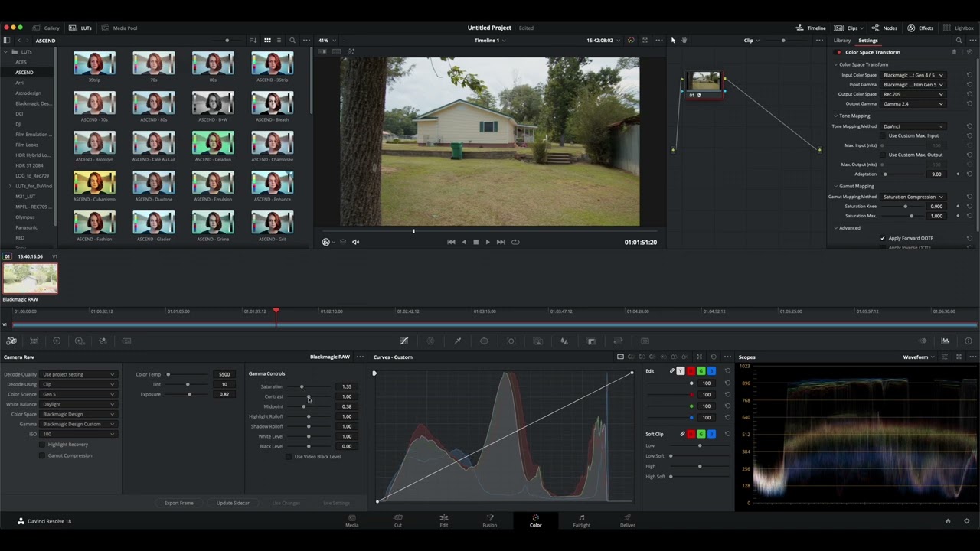Select the arrow pointer tool in Nodes

(673, 40)
